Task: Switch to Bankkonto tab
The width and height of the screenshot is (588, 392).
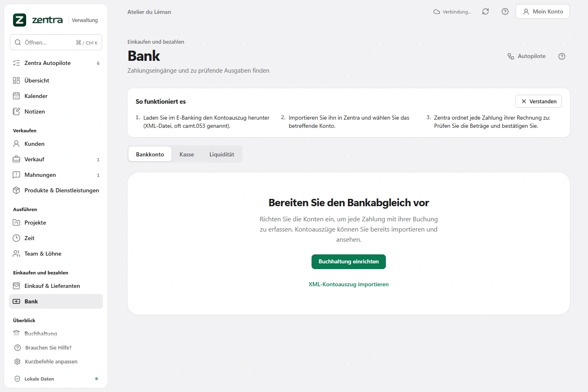Action: [x=150, y=154]
